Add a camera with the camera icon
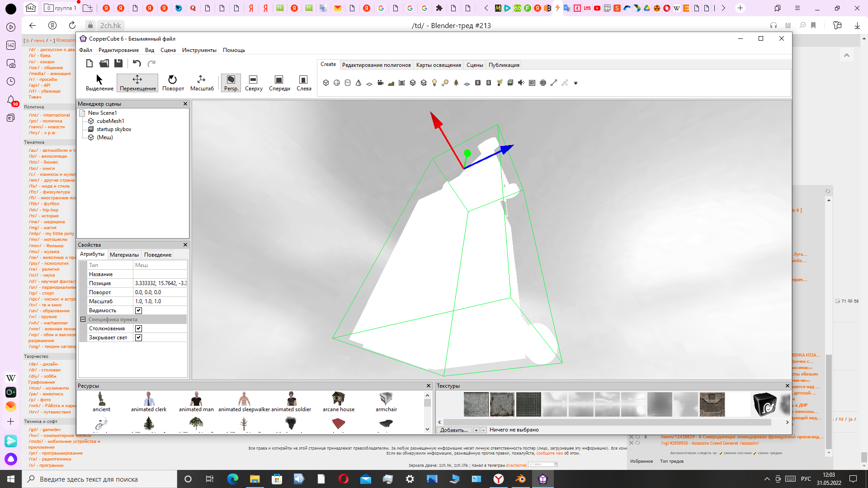 point(380,83)
